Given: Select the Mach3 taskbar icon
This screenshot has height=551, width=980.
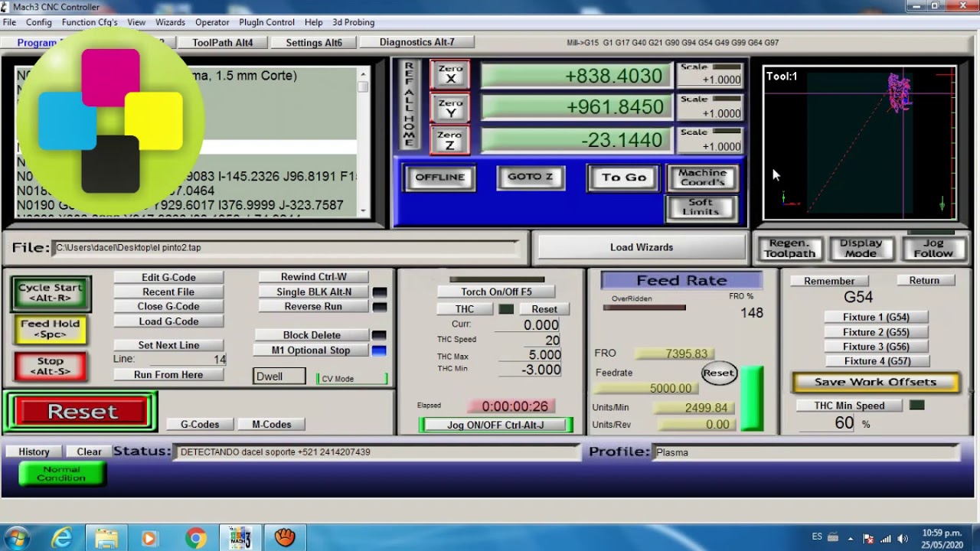Looking at the screenshot, I should [x=240, y=538].
